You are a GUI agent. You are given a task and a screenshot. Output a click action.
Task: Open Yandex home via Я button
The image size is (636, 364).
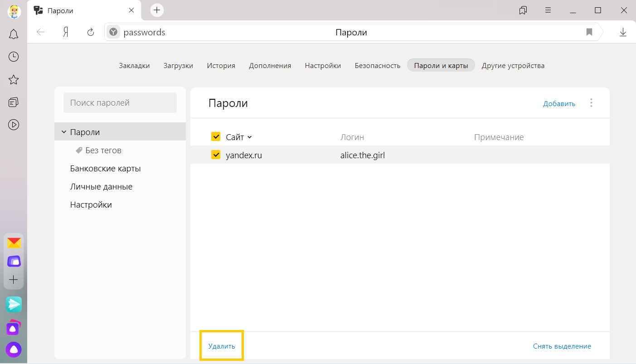[66, 32]
